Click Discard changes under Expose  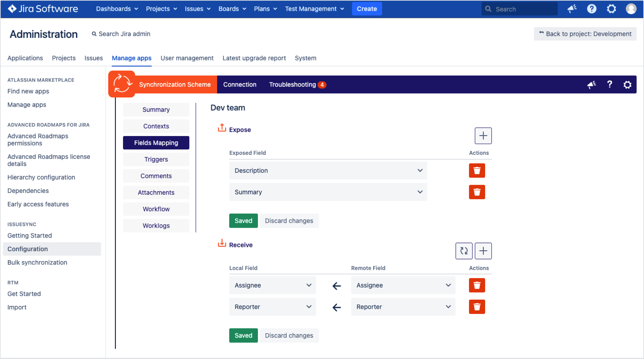(x=289, y=221)
